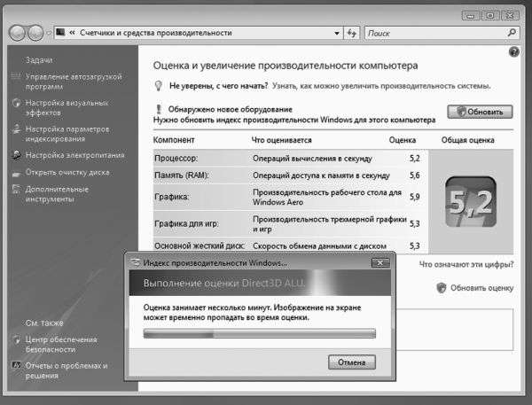The height and width of the screenshot is (405, 532).
Task: Expand the recent pages dropdown near the navigation arrows
Action: 48,33
